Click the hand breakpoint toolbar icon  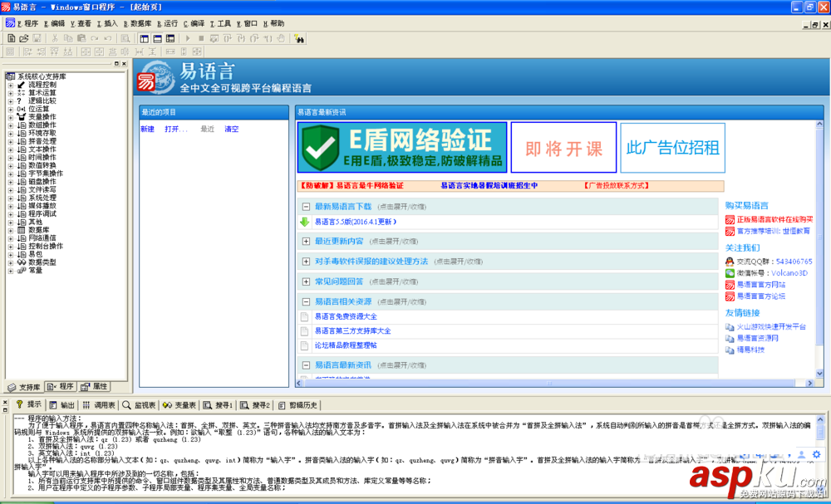(282, 39)
